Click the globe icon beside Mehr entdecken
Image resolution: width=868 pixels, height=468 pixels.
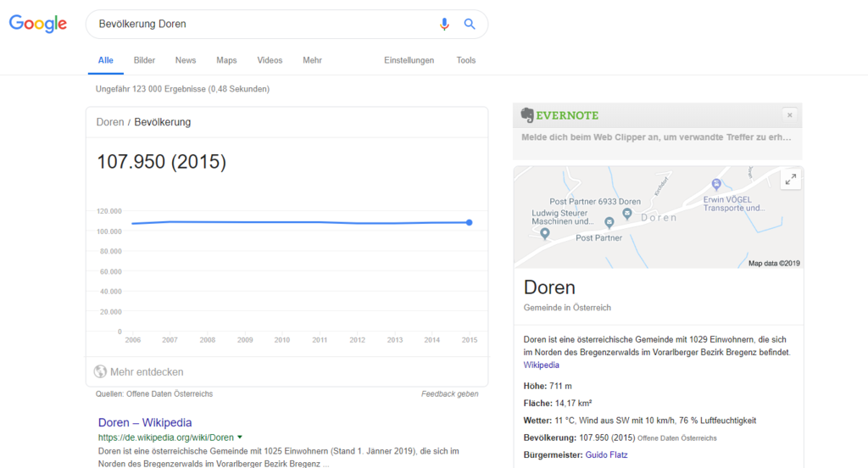point(101,371)
